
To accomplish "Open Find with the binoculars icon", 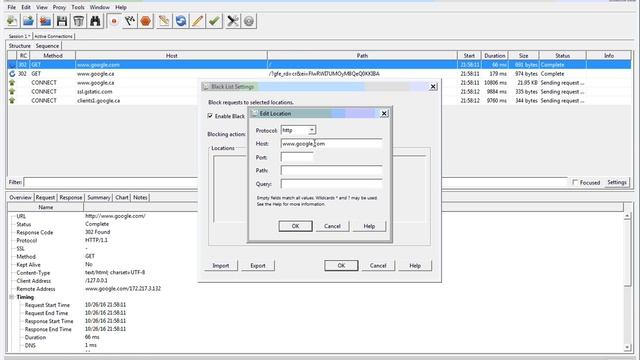I will click(x=96, y=21).
